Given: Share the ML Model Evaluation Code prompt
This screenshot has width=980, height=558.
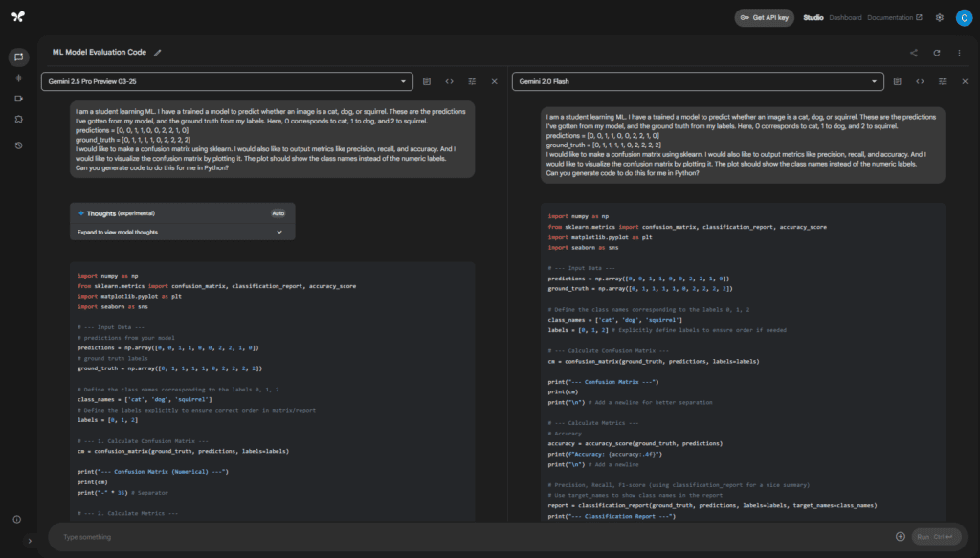Looking at the screenshot, I should pyautogui.click(x=914, y=53).
